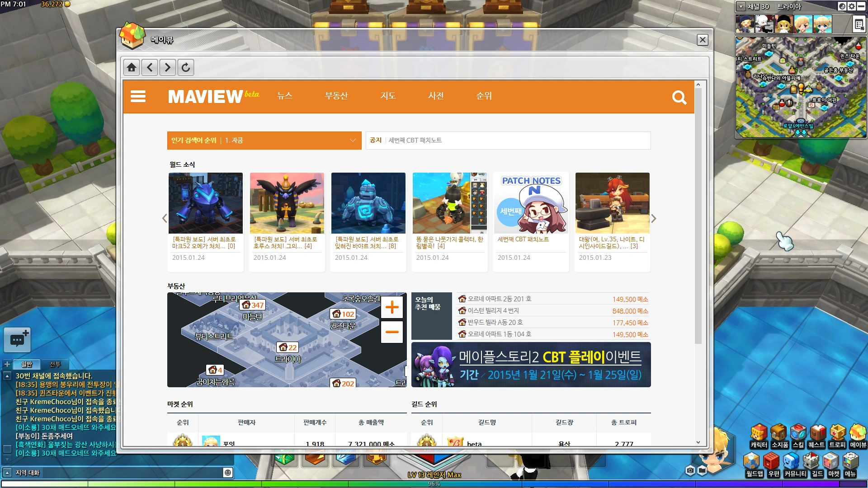
Task: Open the minimap settings gear
Action: (852, 6)
